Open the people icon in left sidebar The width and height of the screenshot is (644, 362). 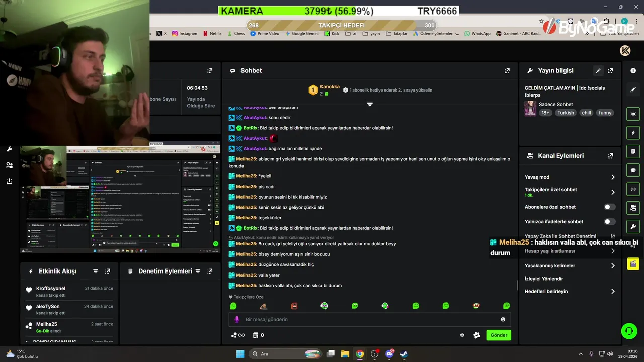[9, 165]
